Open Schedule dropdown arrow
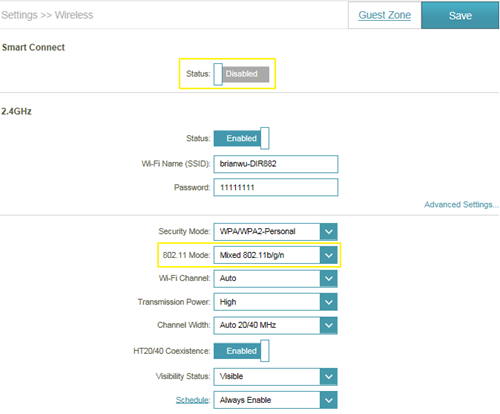Image resolution: width=500 pixels, height=414 pixels. point(329,400)
